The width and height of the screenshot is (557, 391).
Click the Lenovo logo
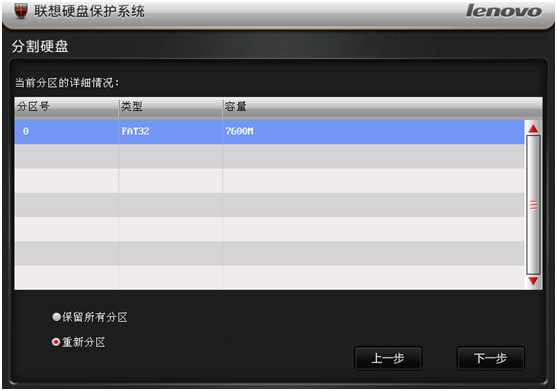coord(504,11)
